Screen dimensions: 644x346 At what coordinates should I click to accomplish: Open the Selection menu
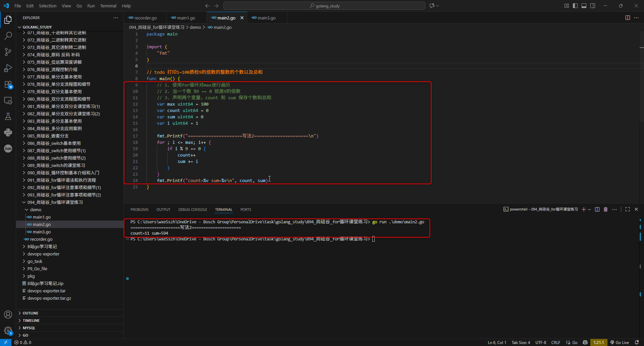tap(48, 6)
